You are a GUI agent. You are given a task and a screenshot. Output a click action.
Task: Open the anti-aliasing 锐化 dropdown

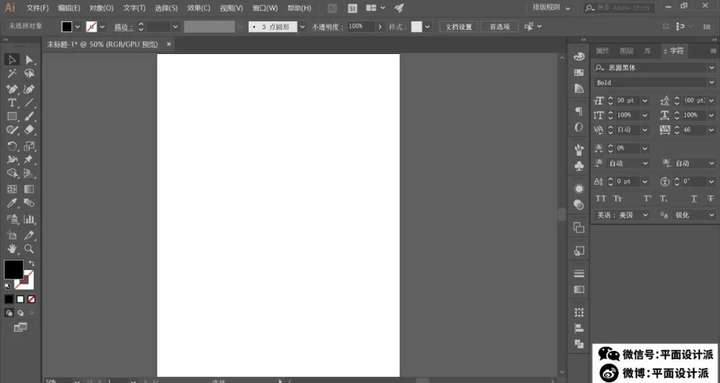pos(712,215)
